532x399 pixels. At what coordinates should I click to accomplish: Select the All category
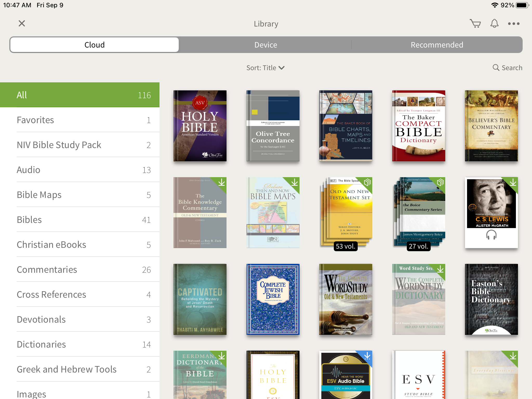pyautogui.click(x=80, y=95)
